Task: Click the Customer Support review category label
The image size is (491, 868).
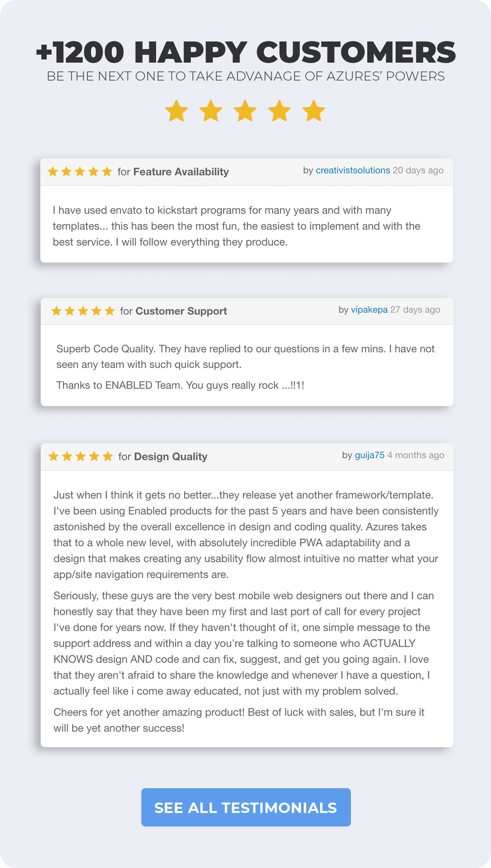Action: click(x=181, y=311)
